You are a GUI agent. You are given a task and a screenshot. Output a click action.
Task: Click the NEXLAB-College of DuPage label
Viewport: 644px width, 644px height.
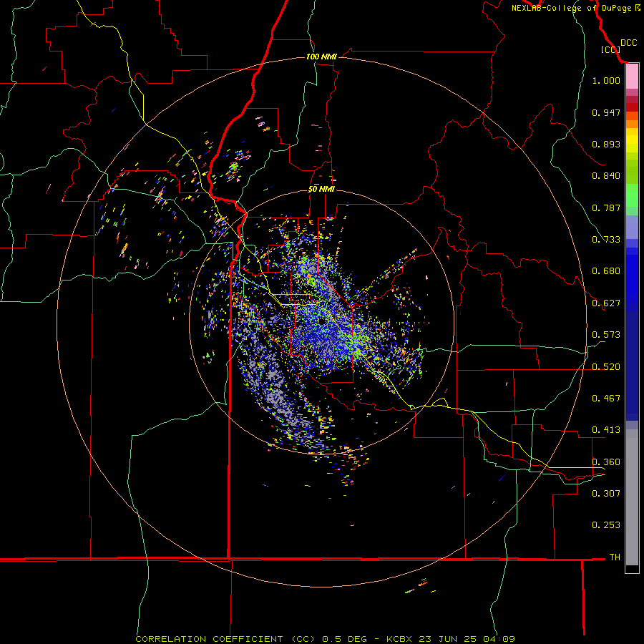coord(571,8)
